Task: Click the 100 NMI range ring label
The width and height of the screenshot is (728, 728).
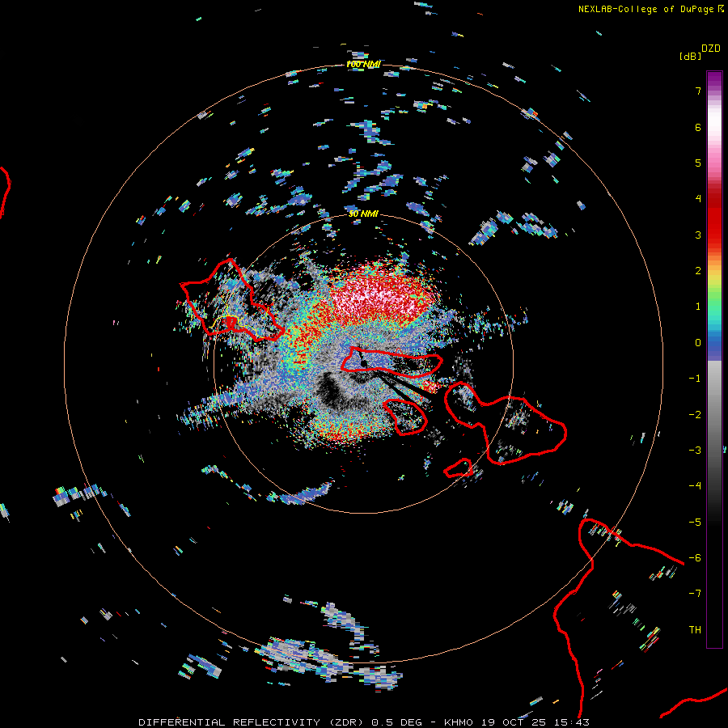Action: [x=363, y=64]
